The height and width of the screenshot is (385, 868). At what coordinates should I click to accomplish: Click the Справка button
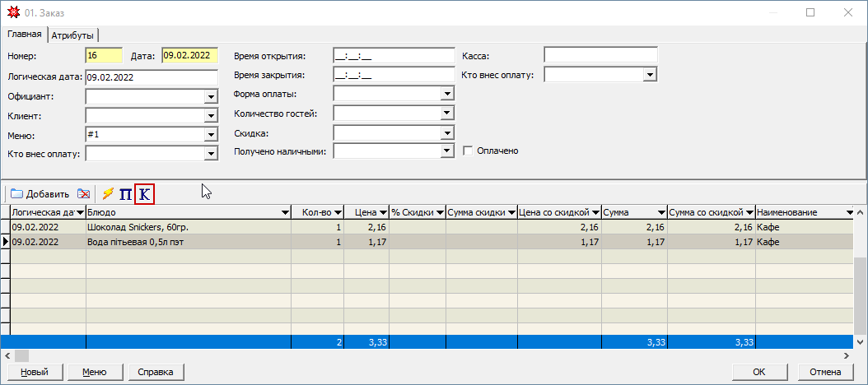(155, 372)
